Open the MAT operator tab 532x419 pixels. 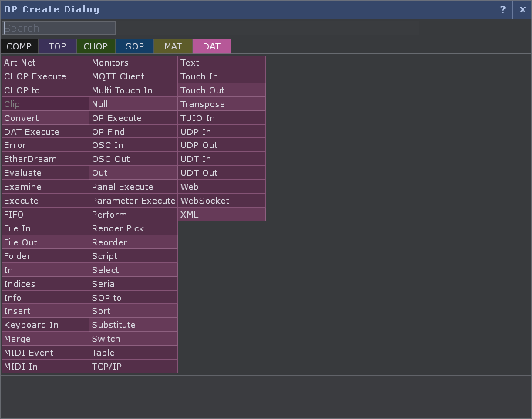coord(173,46)
